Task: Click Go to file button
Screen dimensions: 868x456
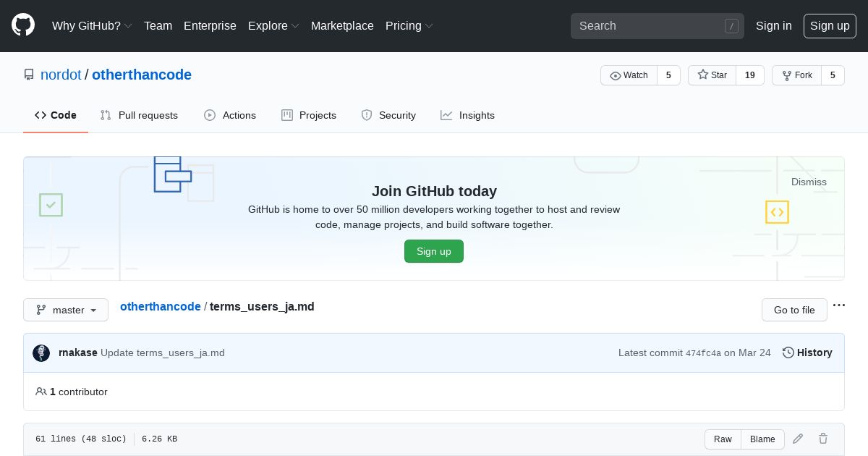Action: pos(794,310)
